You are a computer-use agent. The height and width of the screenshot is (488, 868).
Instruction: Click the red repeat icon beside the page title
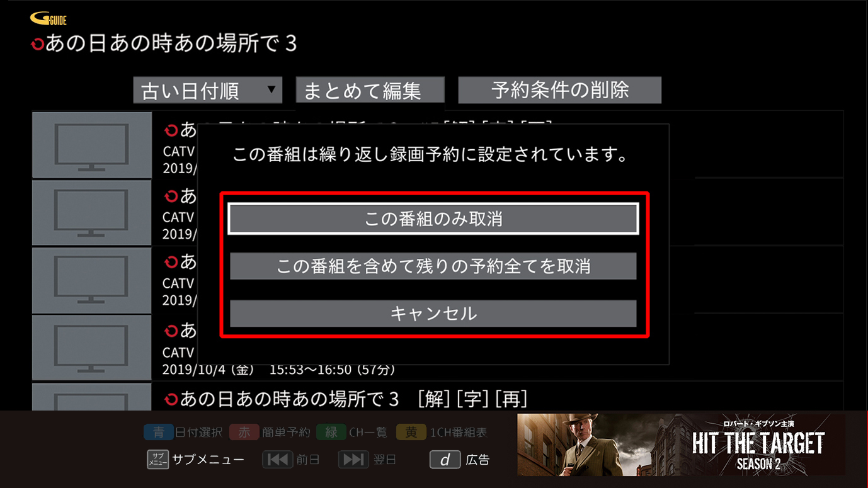pyautogui.click(x=38, y=45)
